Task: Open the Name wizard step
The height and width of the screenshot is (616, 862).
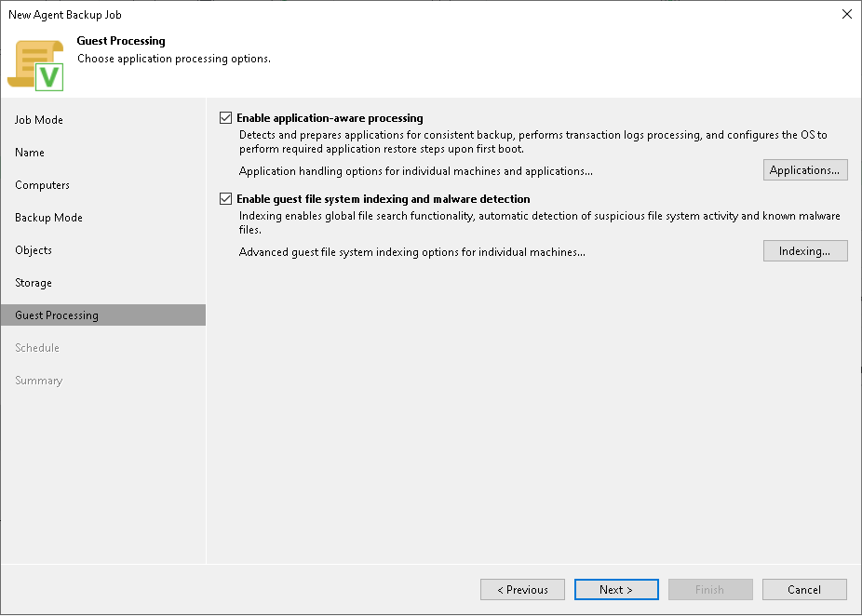Action: (29, 152)
